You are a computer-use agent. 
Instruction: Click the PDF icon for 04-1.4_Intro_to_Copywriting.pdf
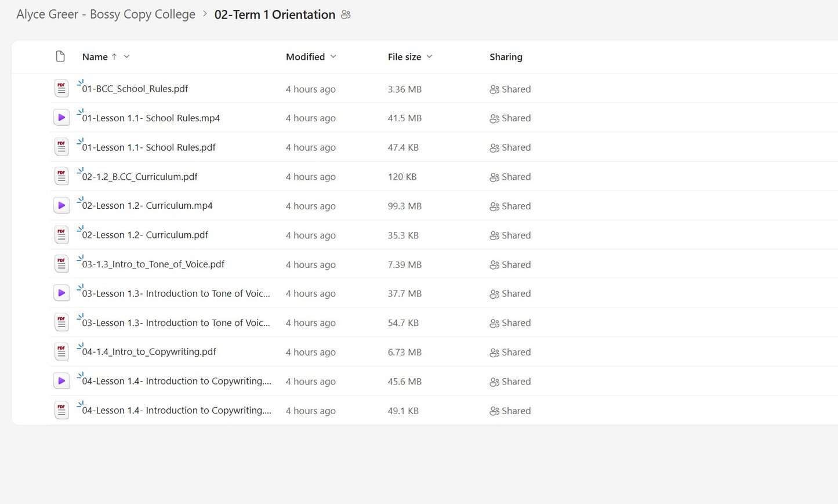[61, 351]
